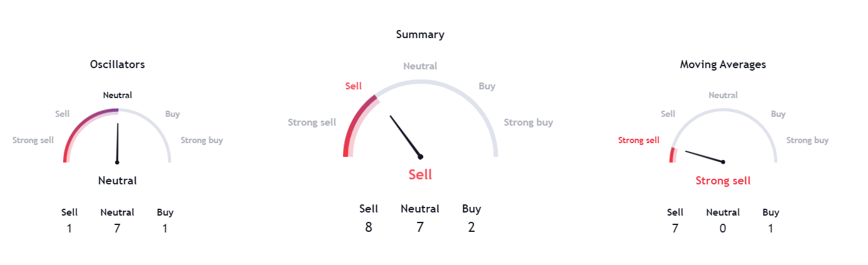Select the Strong sell label on Summary gauge
Image resolution: width=868 pixels, height=265 pixels.
point(312,122)
